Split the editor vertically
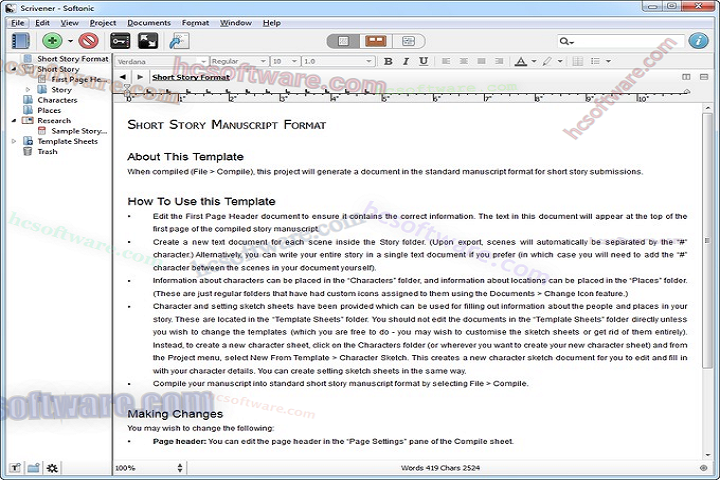 [686, 77]
